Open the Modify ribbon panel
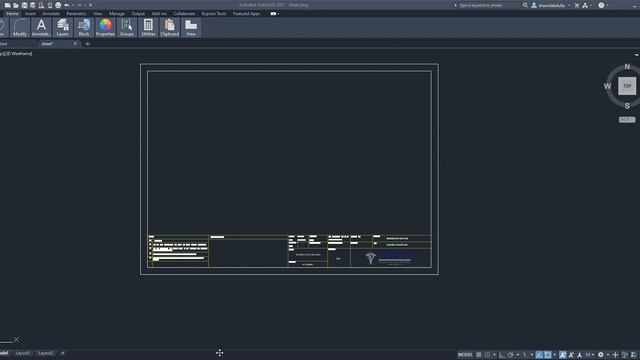Viewport: 640px width, 360px height. [20, 28]
